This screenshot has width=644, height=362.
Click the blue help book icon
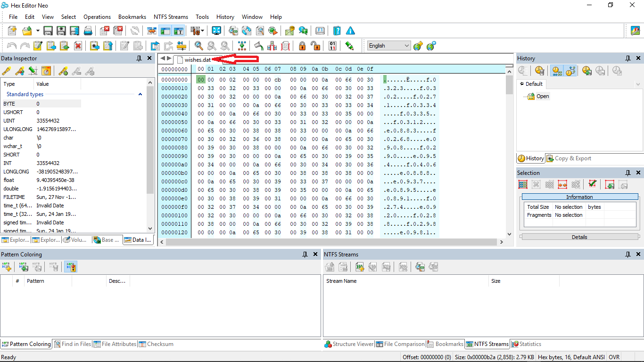click(x=337, y=31)
